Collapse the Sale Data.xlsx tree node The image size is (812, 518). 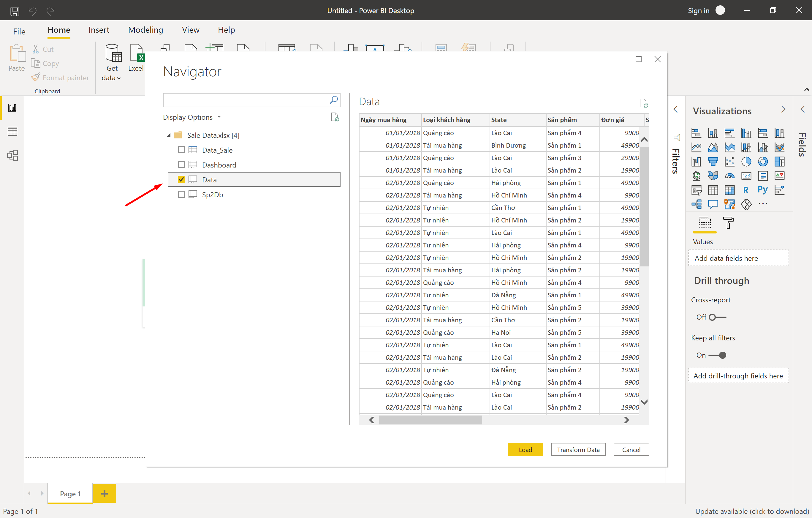tap(168, 135)
